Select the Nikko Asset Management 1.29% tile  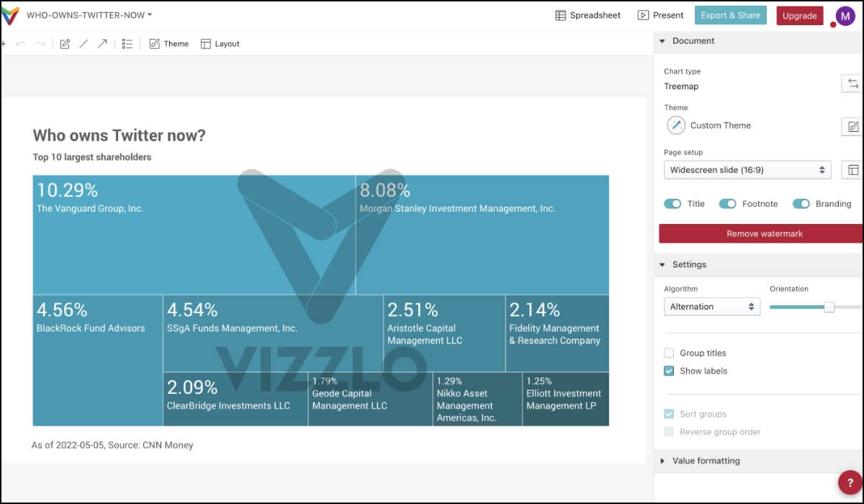(x=477, y=399)
